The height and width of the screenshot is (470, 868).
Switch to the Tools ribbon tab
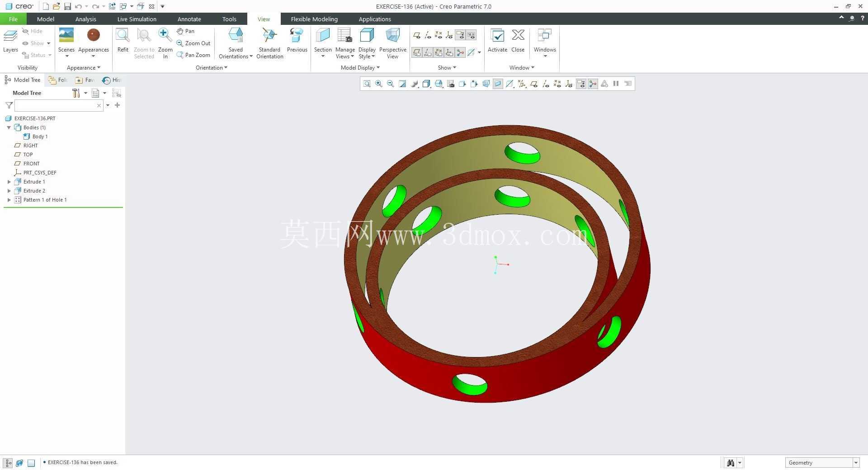point(229,19)
